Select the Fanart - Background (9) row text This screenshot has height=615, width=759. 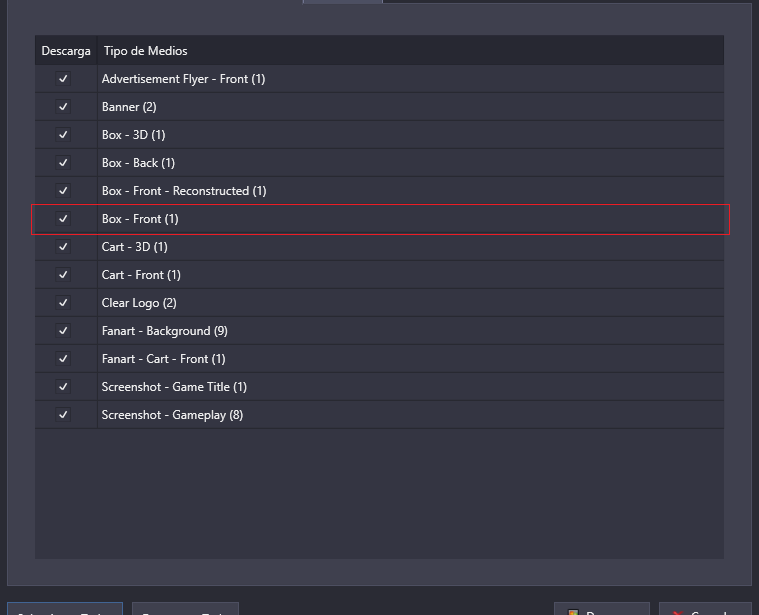[x=165, y=331]
